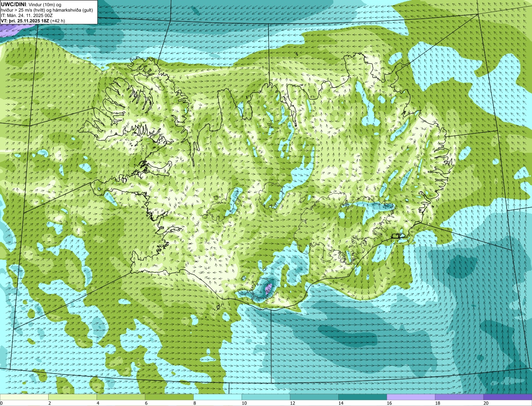Click the 2–4 m/s light green legend swatch
This screenshot has height=406, width=532.
pyautogui.click(x=73, y=397)
